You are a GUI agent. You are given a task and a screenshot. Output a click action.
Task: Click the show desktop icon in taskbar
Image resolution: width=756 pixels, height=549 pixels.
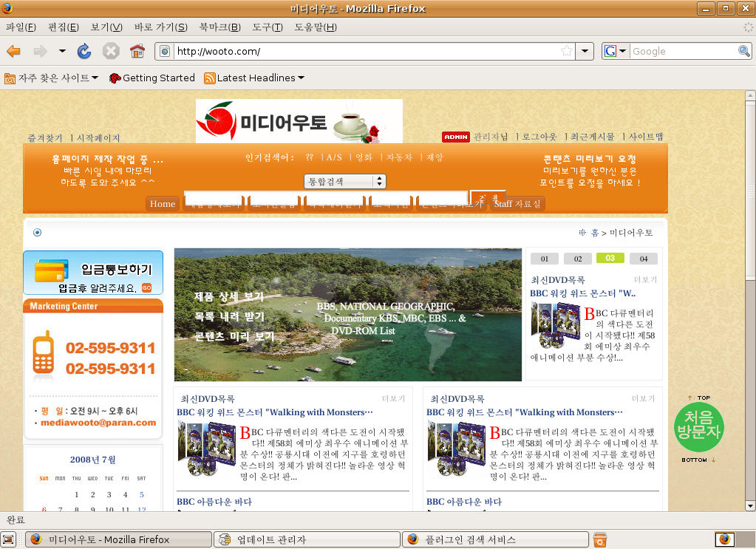[x=9, y=539]
